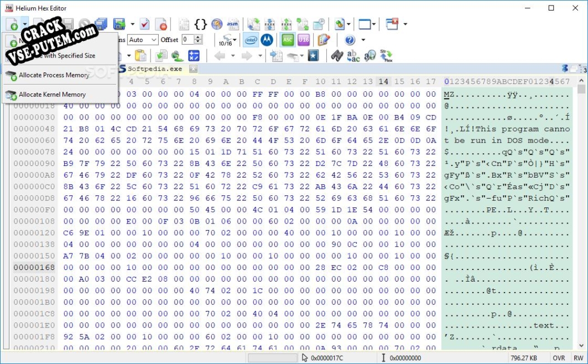The width and height of the screenshot is (588, 364).
Task: Close the Softpedia.exe tab
Action: click(x=192, y=69)
